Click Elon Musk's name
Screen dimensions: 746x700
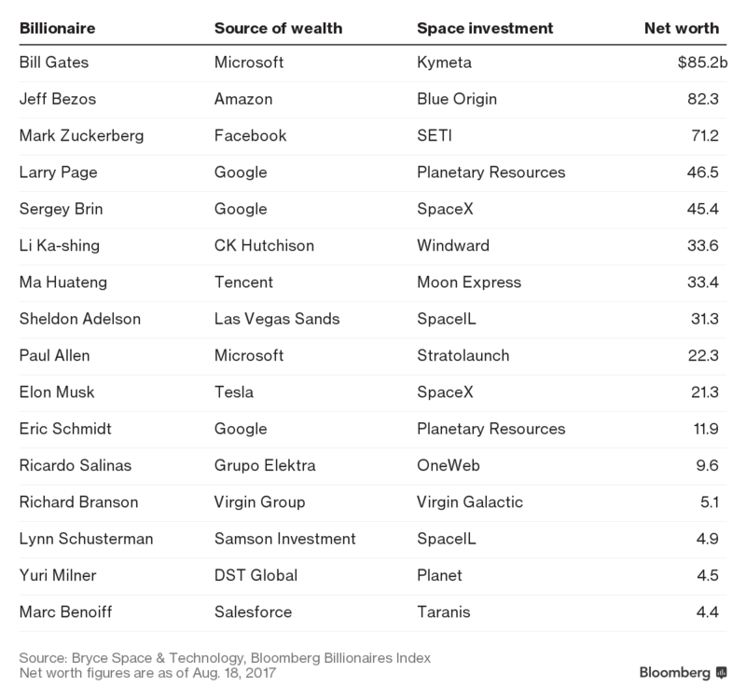point(57,392)
